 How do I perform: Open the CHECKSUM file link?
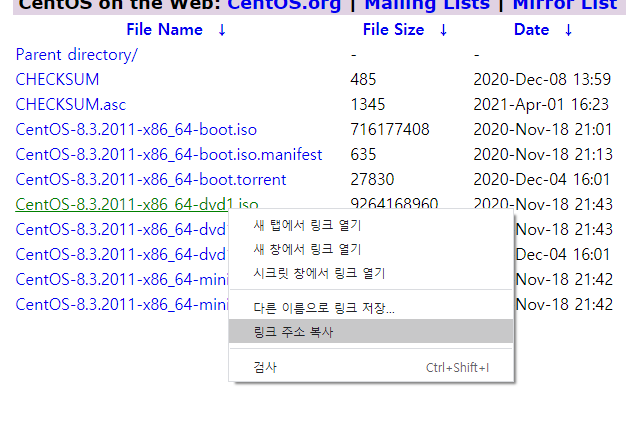[x=57, y=79]
